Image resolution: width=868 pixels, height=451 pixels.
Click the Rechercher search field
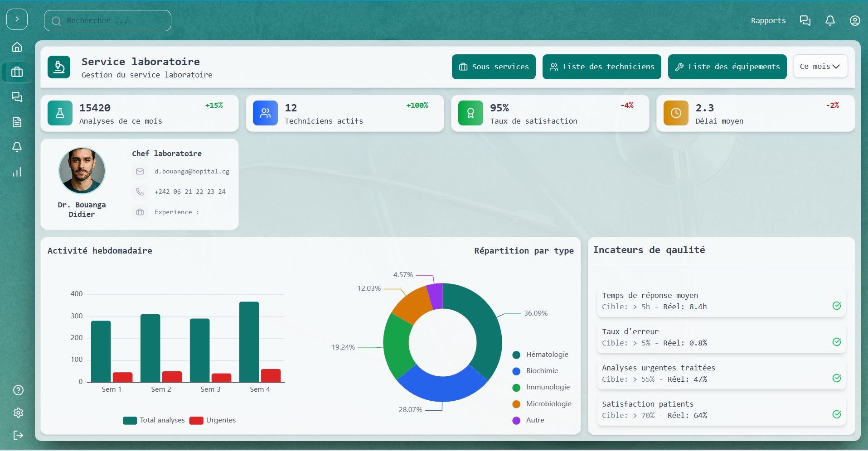click(107, 21)
